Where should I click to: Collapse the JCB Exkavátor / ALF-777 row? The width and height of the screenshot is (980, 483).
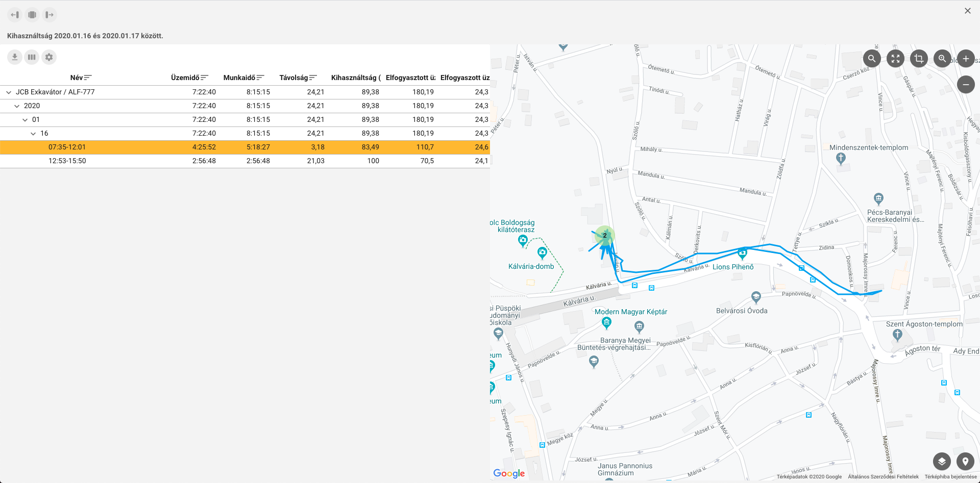[9, 92]
